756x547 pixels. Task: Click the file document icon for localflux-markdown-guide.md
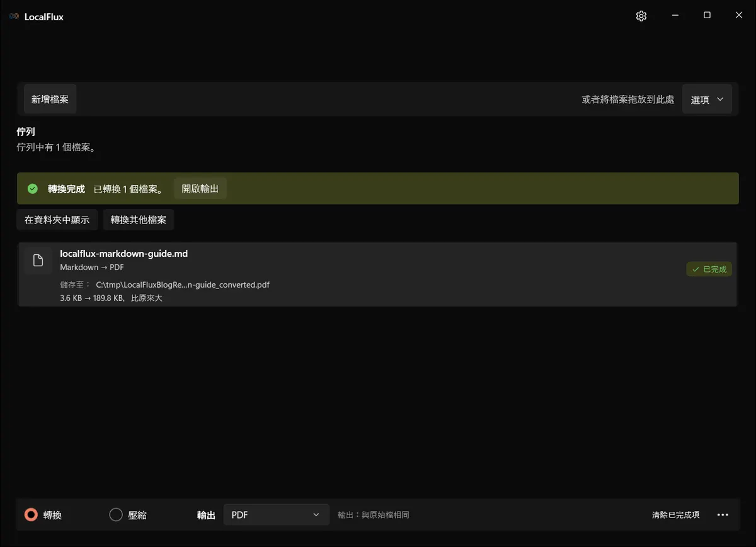click(x=38, y=261)
